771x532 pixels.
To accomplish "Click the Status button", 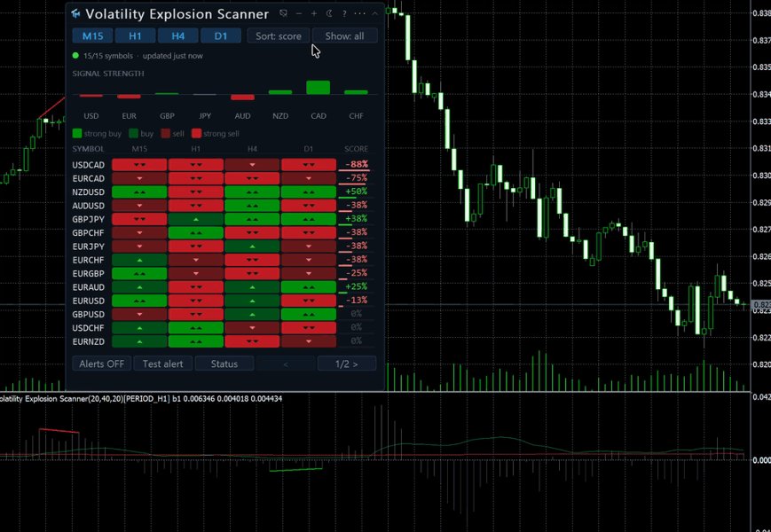I will [x=224, y=364].
